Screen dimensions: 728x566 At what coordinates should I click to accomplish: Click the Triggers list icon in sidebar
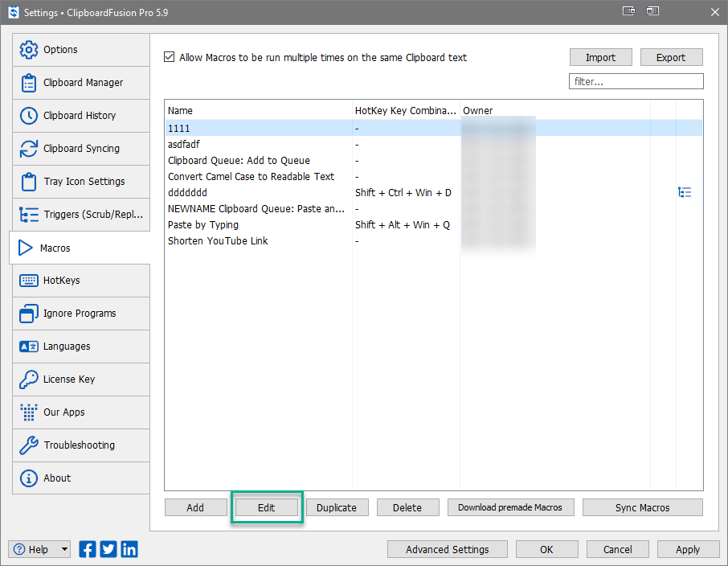click(29, 215)
